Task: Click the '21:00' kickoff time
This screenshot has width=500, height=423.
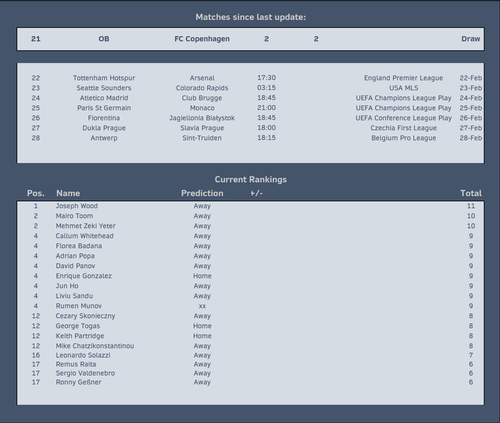Action: point(266,108)
